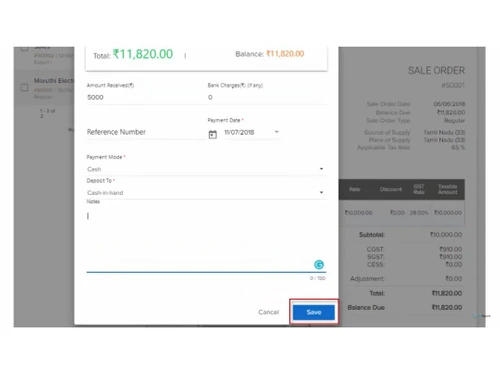Open the Deposit To Cash-in-hand dropdown
Screen dimensions: 500x375
click(x=206, y=193)
